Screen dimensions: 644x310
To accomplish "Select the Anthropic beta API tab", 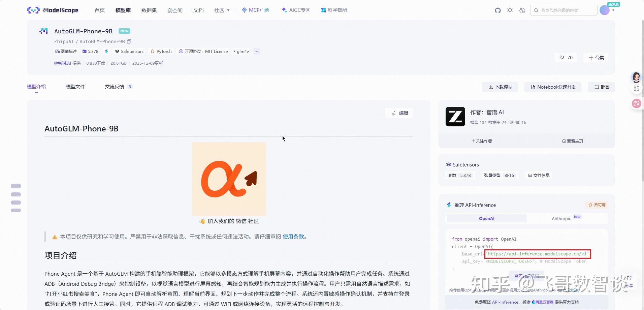I will pos(567,218).
